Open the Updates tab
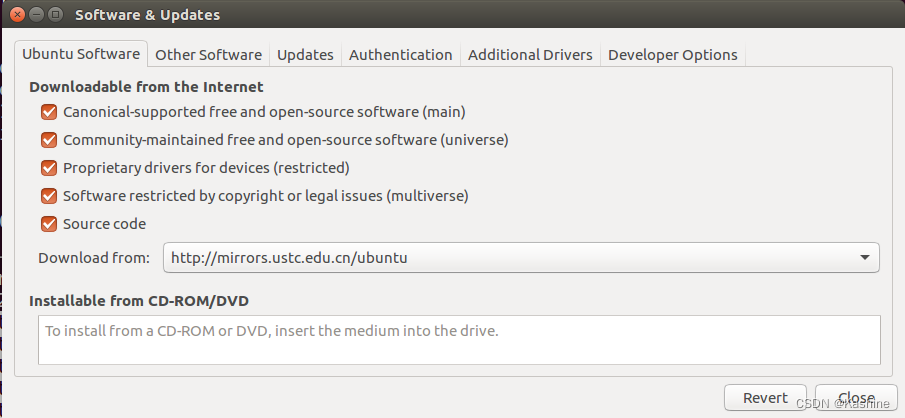Image resolution: width=905 pixels, height=418 pixels. click(x=305, y=55)
